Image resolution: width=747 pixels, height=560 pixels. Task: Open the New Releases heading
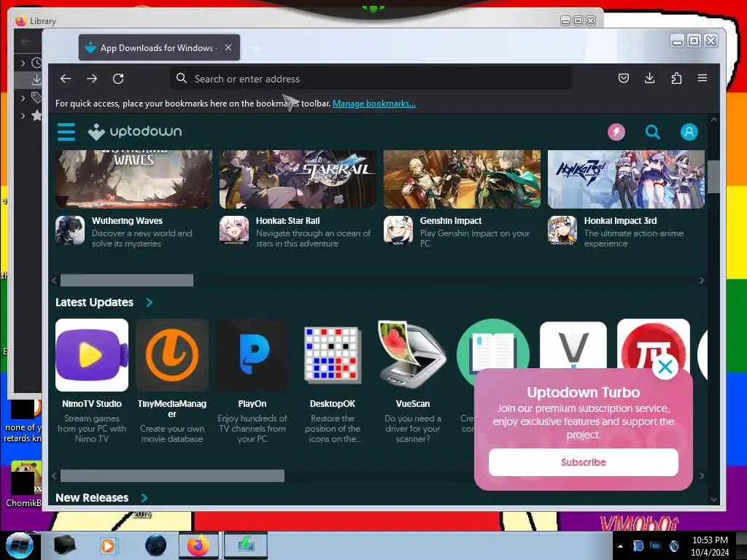point(92,497)
